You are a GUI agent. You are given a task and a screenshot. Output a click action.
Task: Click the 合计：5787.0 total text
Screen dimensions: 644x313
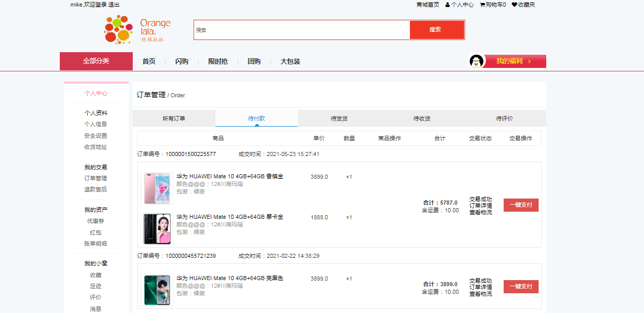pyautogui.click(x=440, y=203)
